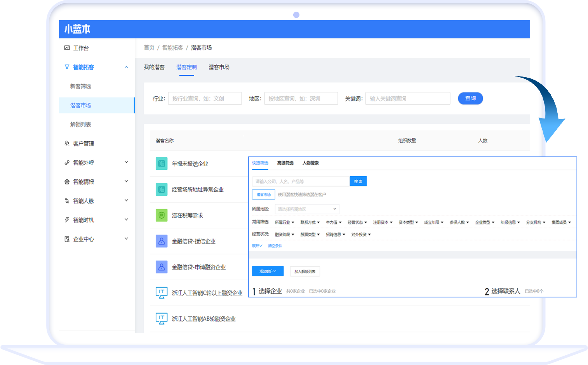This screenshot has height=365, width=588.
Task: Click the 智能情报 sidebar icon
Action: point(67,181)
